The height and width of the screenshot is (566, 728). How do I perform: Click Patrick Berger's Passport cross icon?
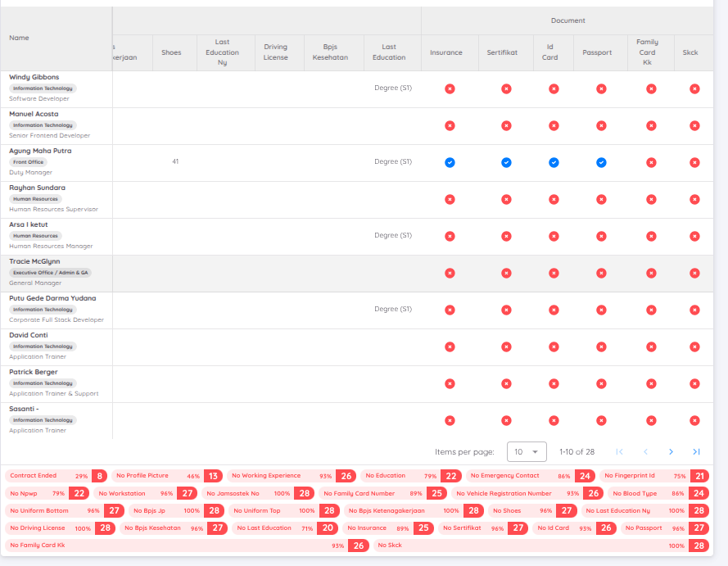(x=601, y=383)
